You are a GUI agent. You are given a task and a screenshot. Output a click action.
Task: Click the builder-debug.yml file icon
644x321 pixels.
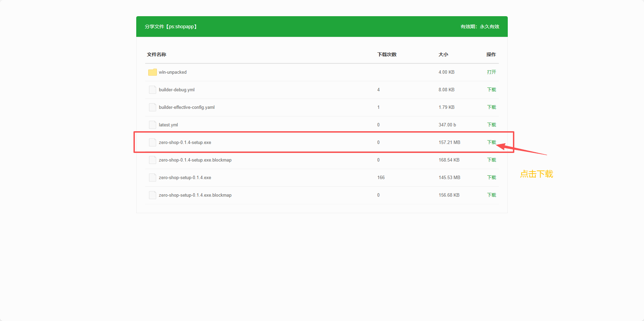click(x=152, y=90)
